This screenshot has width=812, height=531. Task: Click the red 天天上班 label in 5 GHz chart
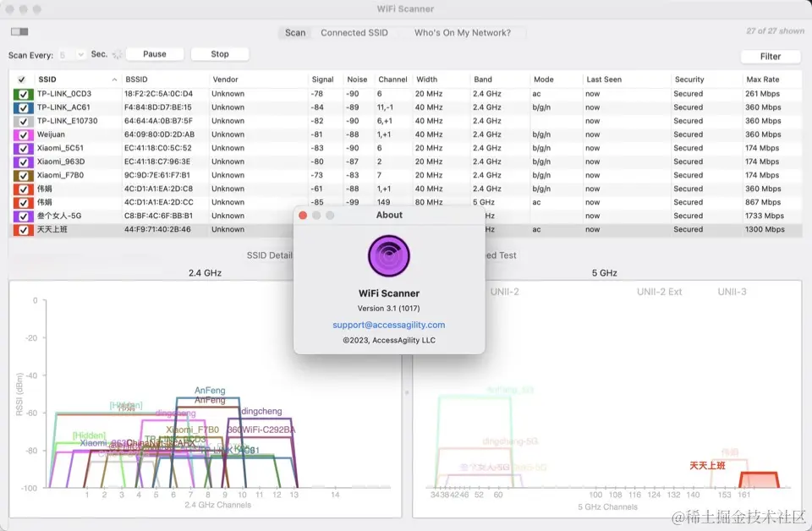click(707, 466)
